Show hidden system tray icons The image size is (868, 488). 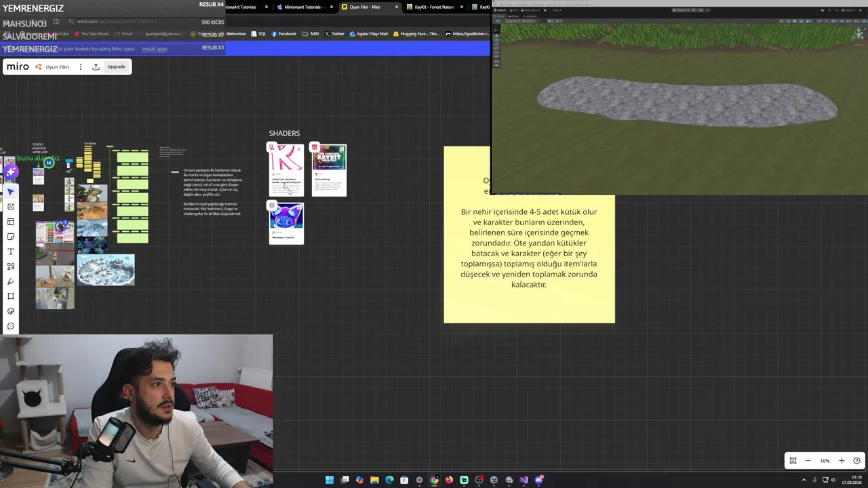(805, 480)
